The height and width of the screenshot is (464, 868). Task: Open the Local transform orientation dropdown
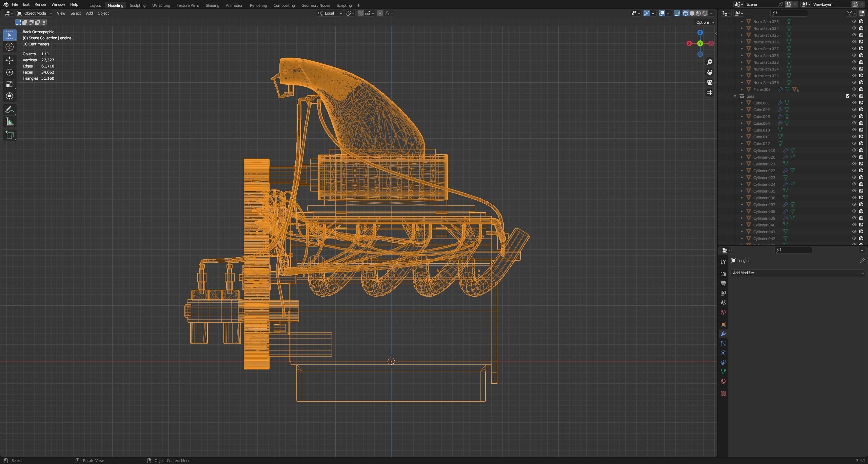330,13
